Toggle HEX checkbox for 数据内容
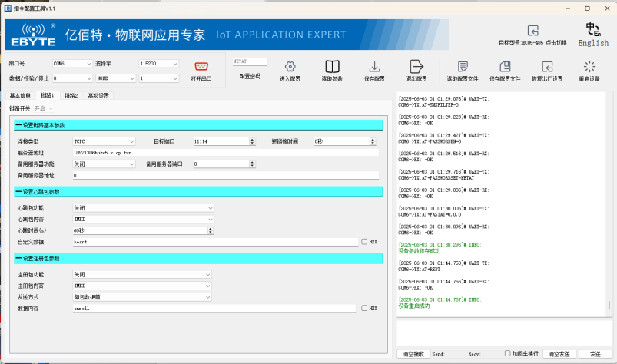The height and width of the screenshot is (364, 617). click(x=364, y=308)
